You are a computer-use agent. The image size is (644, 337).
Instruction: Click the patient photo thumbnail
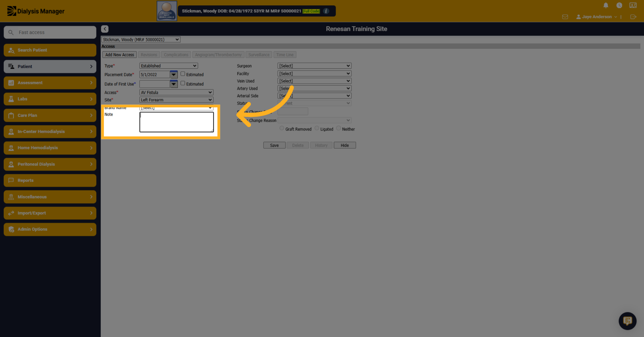[167, 11]
